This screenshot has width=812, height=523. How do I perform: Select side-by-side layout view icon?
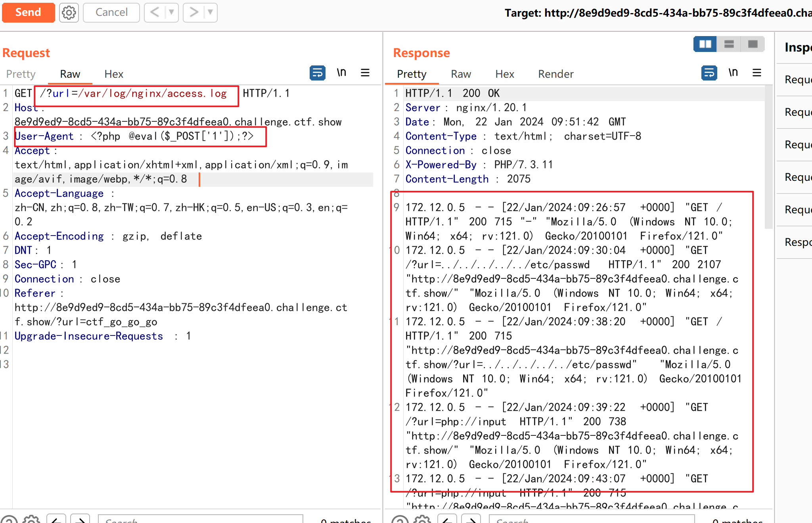point(705,44)
